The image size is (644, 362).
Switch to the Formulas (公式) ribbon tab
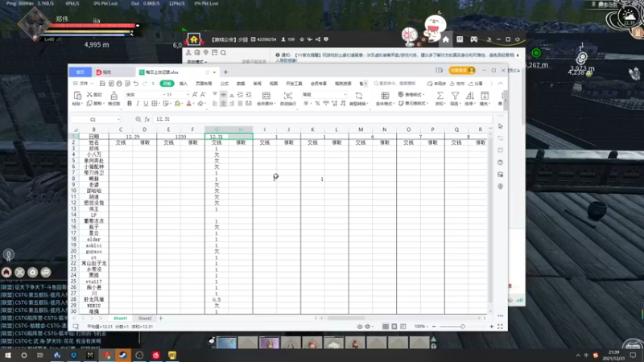(225, 84)
